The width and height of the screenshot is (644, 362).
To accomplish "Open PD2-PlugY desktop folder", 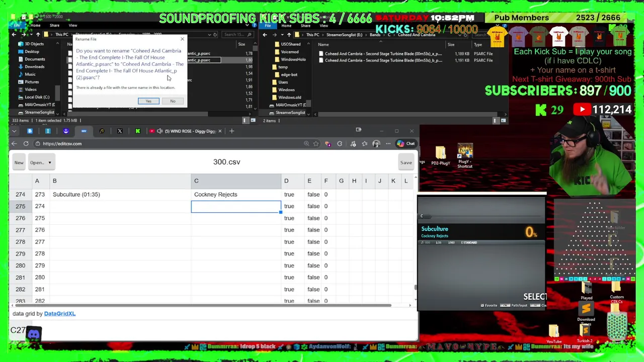I will tap(440, 155).
